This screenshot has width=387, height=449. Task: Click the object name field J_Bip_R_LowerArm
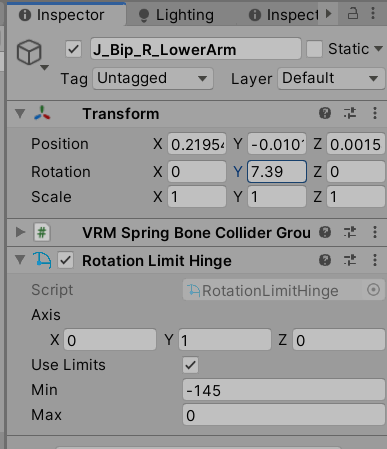point(196,49)
